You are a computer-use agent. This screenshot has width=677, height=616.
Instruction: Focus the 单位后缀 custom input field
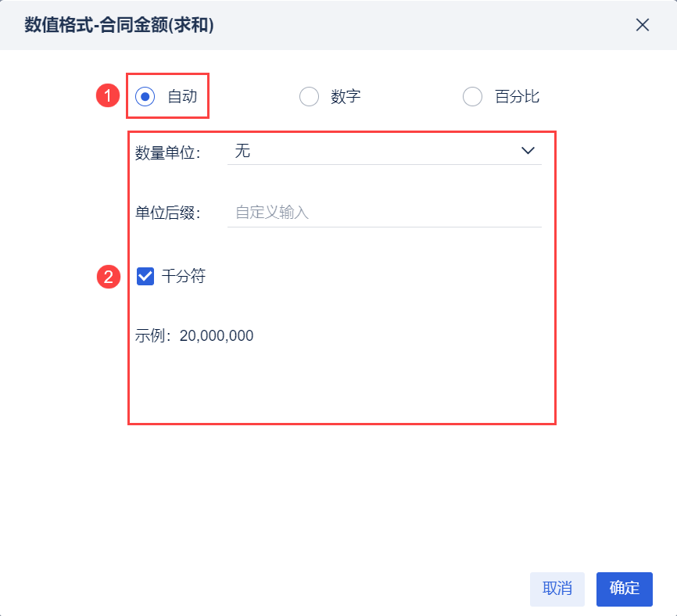[x=383, y=213]
